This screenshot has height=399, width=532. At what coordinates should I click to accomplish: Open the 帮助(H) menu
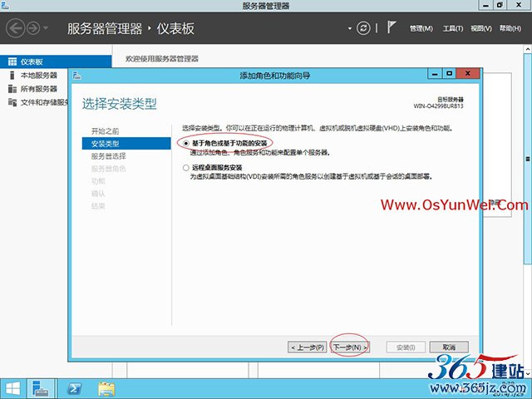pos(510,28)
